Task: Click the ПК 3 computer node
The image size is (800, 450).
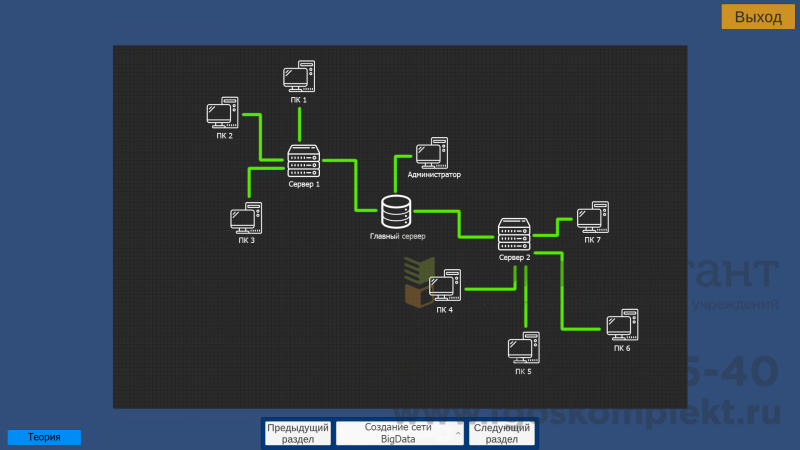Action: point(246,217)
